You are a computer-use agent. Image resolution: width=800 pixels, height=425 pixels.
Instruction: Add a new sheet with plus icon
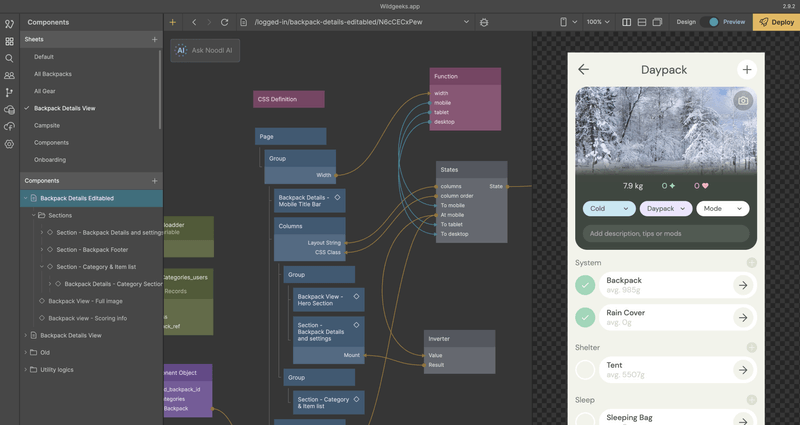coord(155,39)
